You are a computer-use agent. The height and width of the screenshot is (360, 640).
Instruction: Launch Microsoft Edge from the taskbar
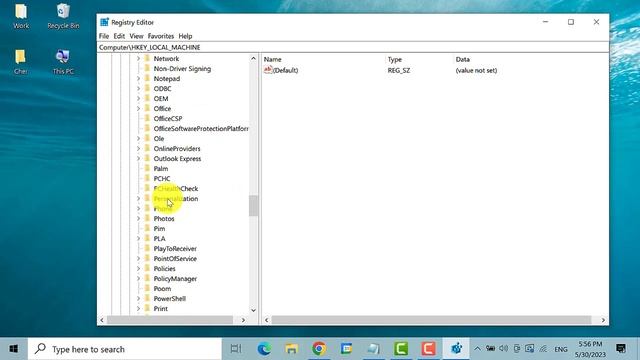click(x=264, y=349)
